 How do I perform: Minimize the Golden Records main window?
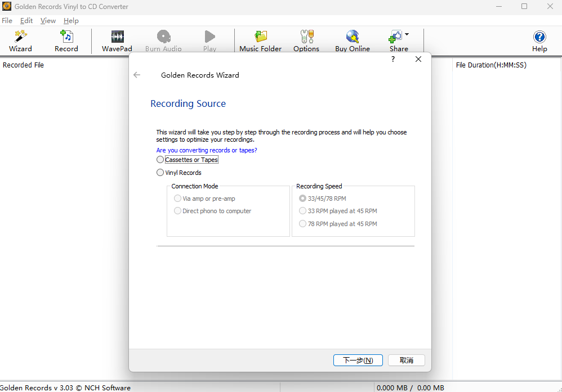[499, 6]
